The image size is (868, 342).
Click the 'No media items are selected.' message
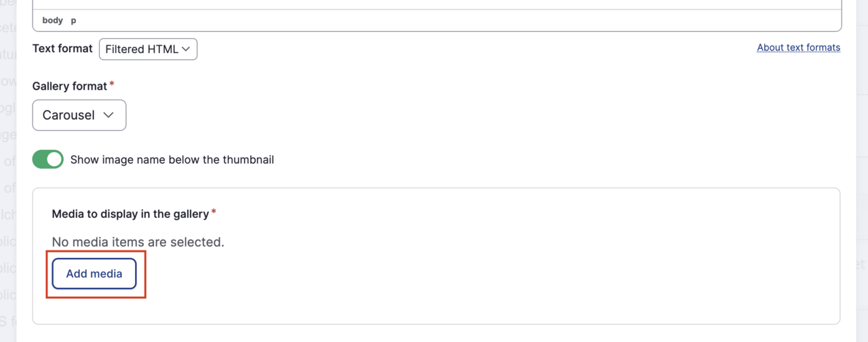pyautogui.click(x=138, y=242)
